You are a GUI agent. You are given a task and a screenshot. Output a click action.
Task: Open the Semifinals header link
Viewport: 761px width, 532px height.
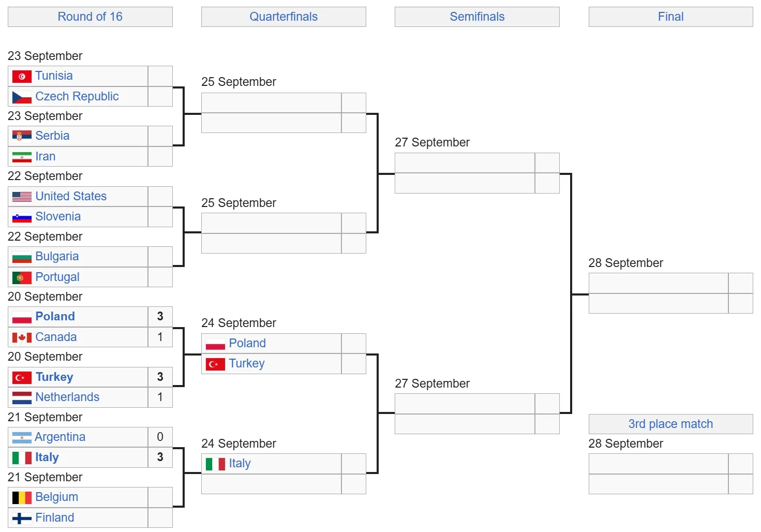[x=477, y=17]
